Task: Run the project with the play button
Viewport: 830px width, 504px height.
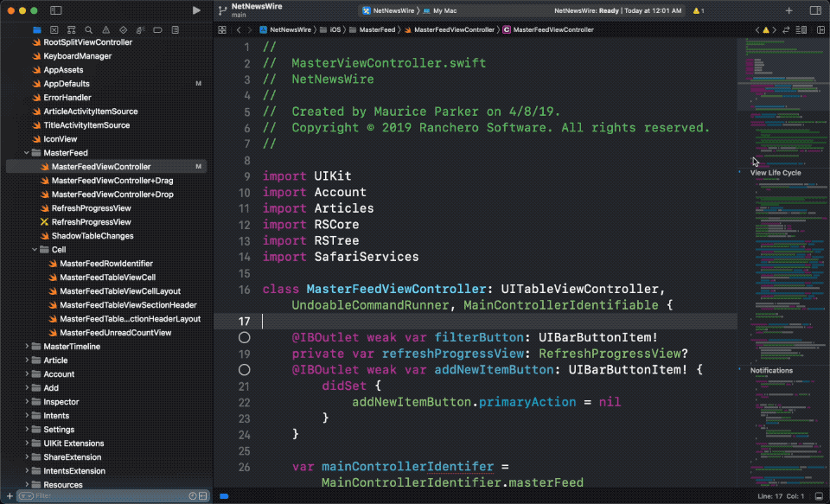Action: point(196,10)
